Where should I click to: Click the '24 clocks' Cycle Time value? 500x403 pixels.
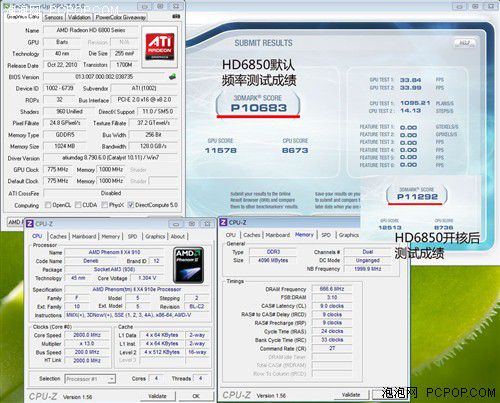332,331
